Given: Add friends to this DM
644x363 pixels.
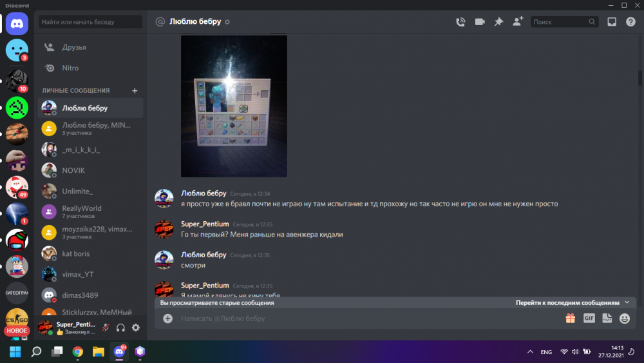Looking at the screenshot, I should coord(518,21).
